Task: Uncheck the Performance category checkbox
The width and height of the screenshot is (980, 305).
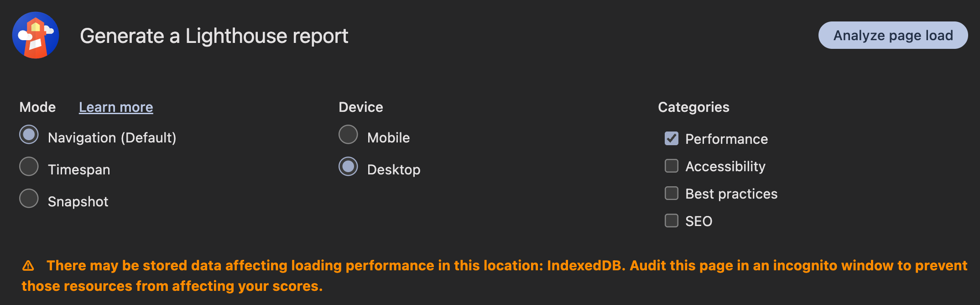Action: pos(672,138)
